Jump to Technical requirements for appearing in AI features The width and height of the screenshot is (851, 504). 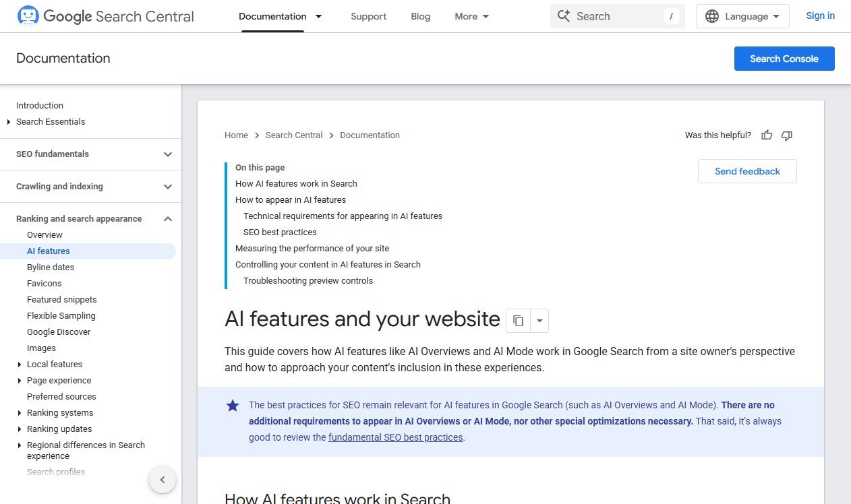click(343, 216)
